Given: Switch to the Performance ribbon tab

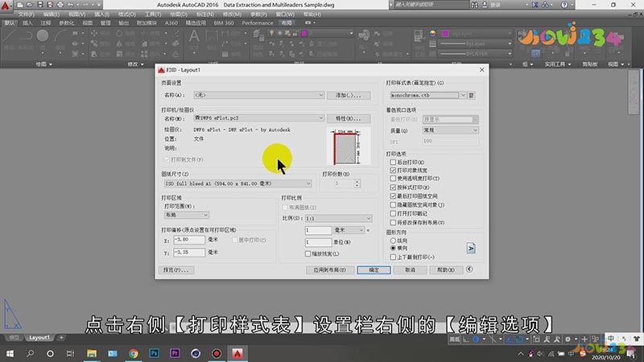Looking at the screenshot, I should pos(258,23).
